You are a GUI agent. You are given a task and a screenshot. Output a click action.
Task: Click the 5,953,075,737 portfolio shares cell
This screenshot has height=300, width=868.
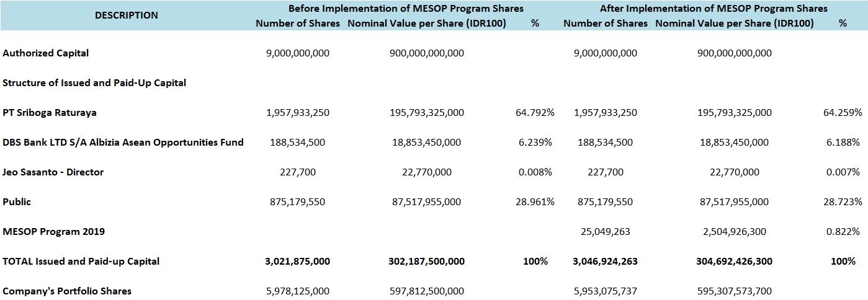pyautogui.click(x=606, y=291)
